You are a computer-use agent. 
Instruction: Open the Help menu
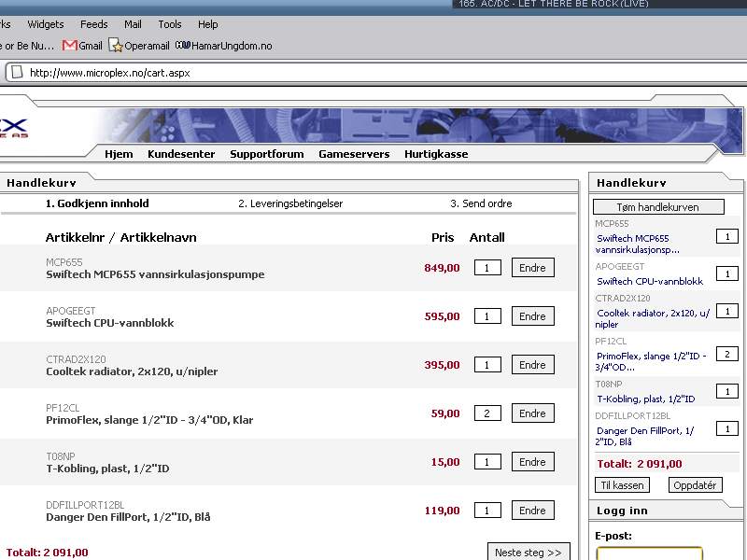tap(207, 24)
